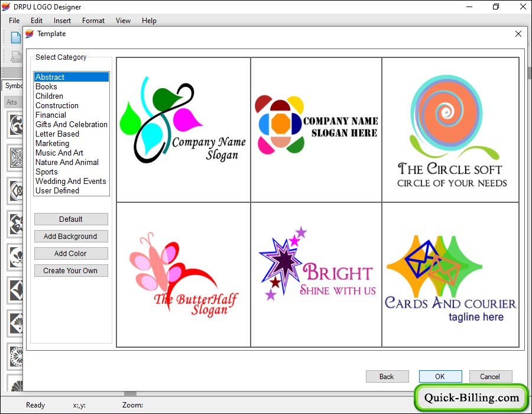Select the Financial category
Screen dimensions: 532x414
tap(72, 115)
